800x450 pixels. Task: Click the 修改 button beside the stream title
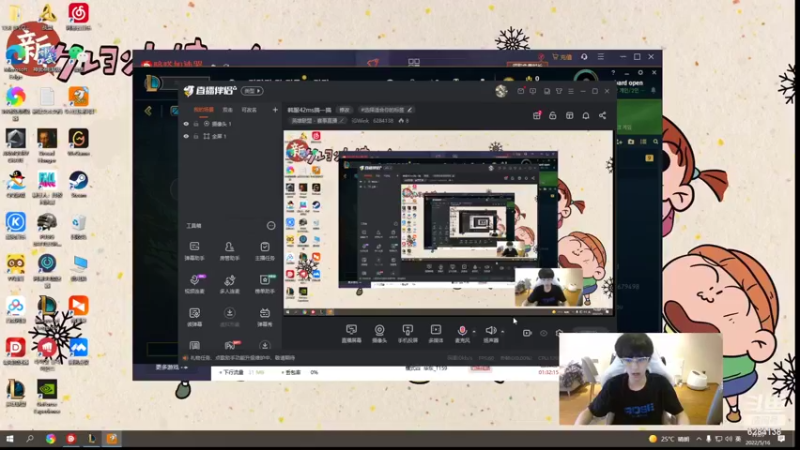point(344,110)
